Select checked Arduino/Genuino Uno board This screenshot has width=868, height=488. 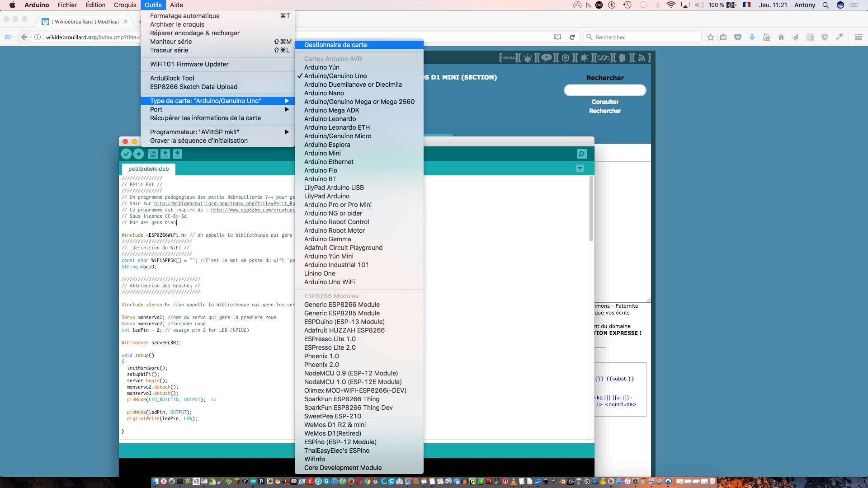point(335,76)
